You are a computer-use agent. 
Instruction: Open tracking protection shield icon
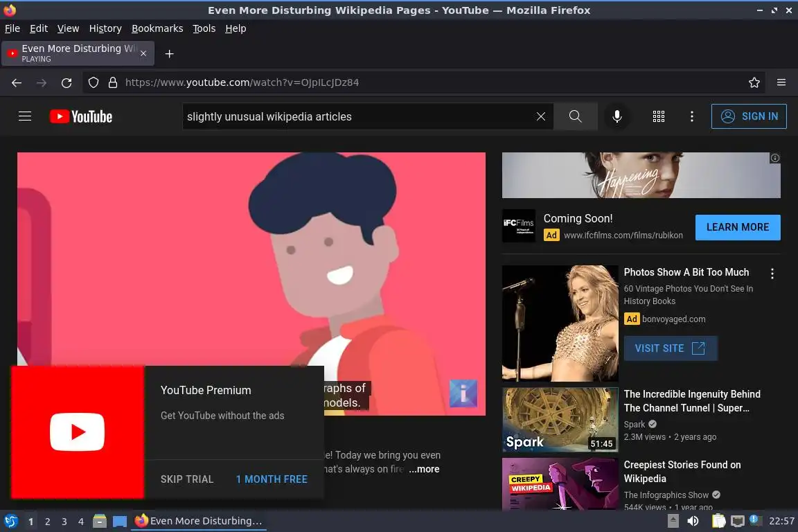coord(93,82)
